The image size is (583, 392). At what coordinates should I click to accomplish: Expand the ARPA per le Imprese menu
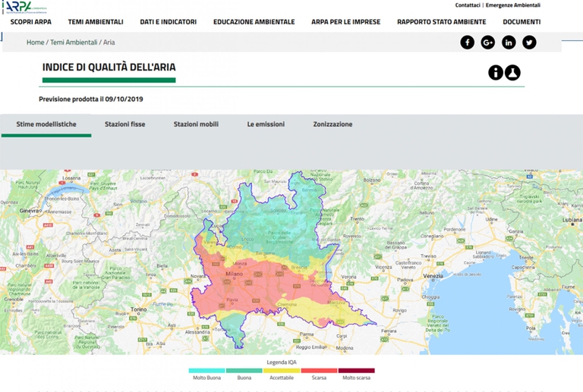(345, 22)
